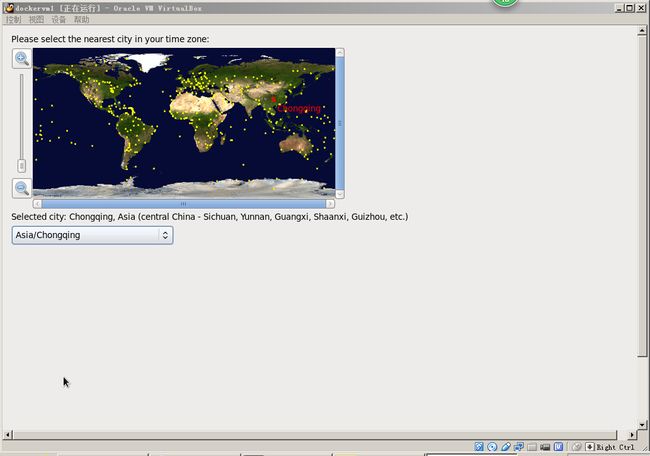Click the USB devices status icon
The image size is (650, 456).
(x=506, y=447)
